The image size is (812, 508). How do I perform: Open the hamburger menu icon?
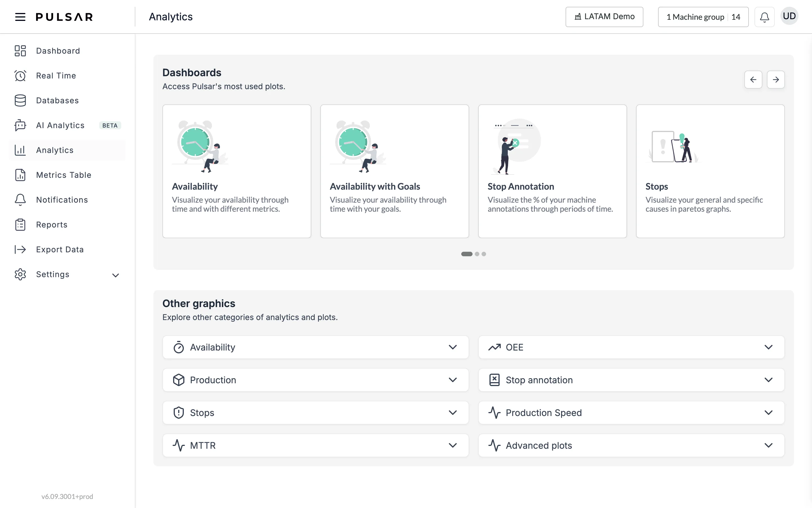click(20, 17)
